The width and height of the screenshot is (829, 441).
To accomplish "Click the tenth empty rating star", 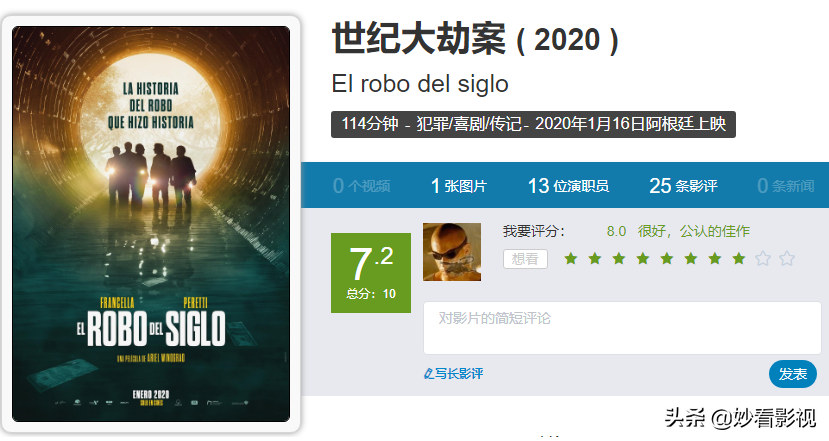I will click(787, 259).
